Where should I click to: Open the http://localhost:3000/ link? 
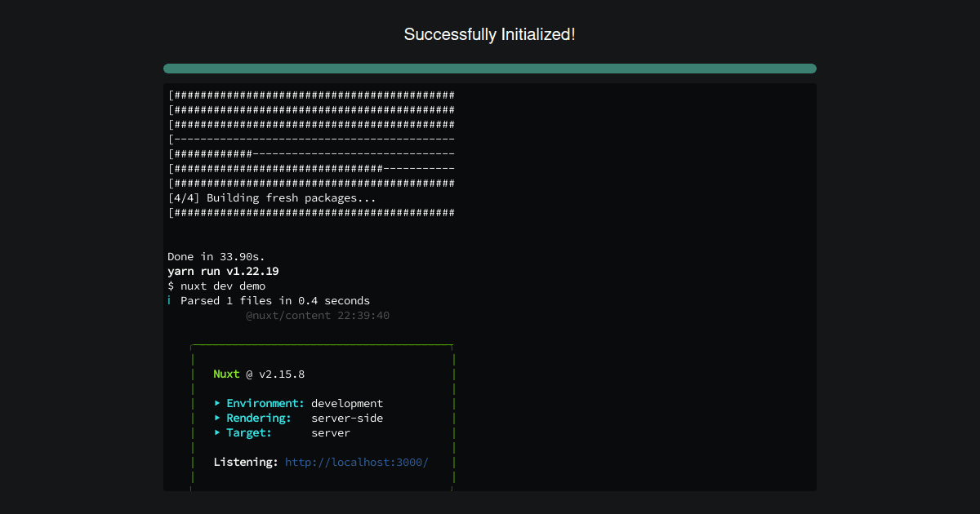pyautogui.click(x=357, y=462)
